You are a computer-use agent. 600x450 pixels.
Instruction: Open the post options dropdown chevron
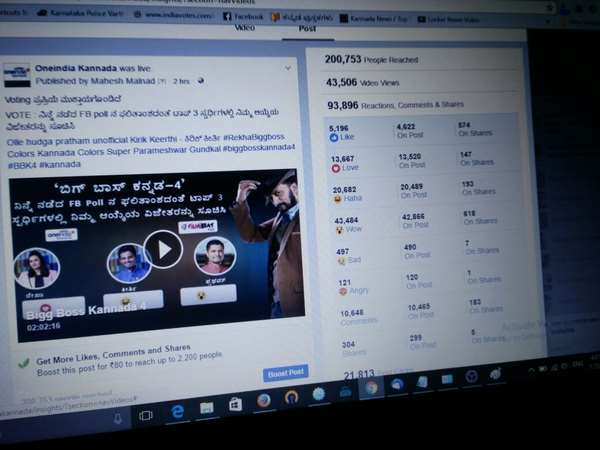click(288, 68)
